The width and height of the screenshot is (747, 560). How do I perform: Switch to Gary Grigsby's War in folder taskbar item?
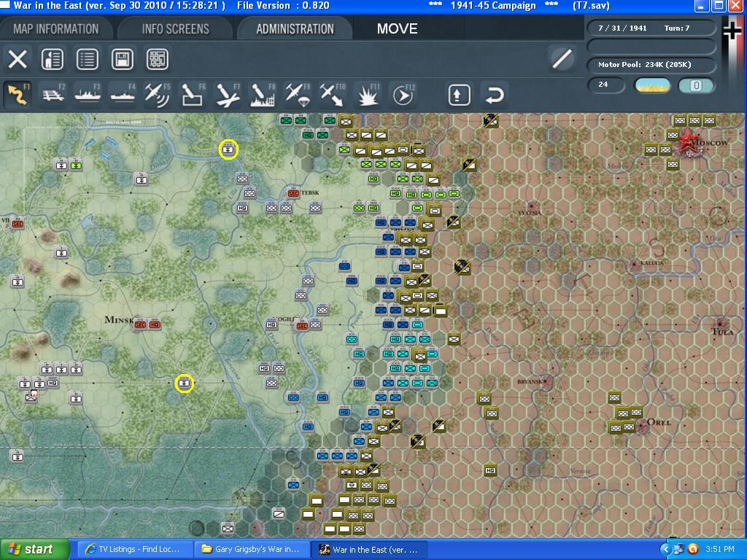(x=252, y=550)
